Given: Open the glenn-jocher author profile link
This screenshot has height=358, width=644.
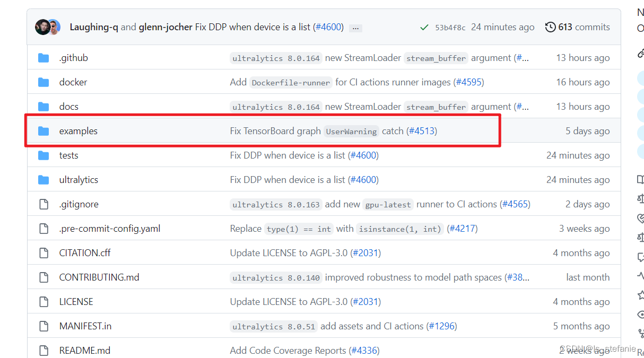Looking at the screenshot, I should click(166, 27).
